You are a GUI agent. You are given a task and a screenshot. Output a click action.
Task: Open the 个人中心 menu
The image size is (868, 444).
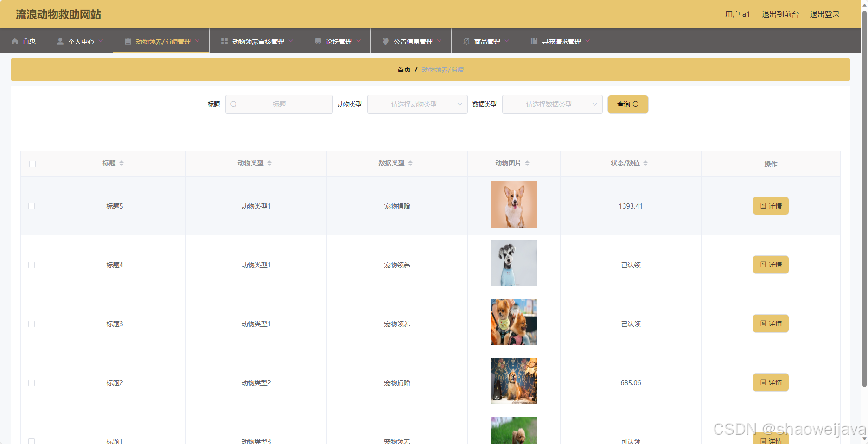pyautogui.click(x=79, y=41)
